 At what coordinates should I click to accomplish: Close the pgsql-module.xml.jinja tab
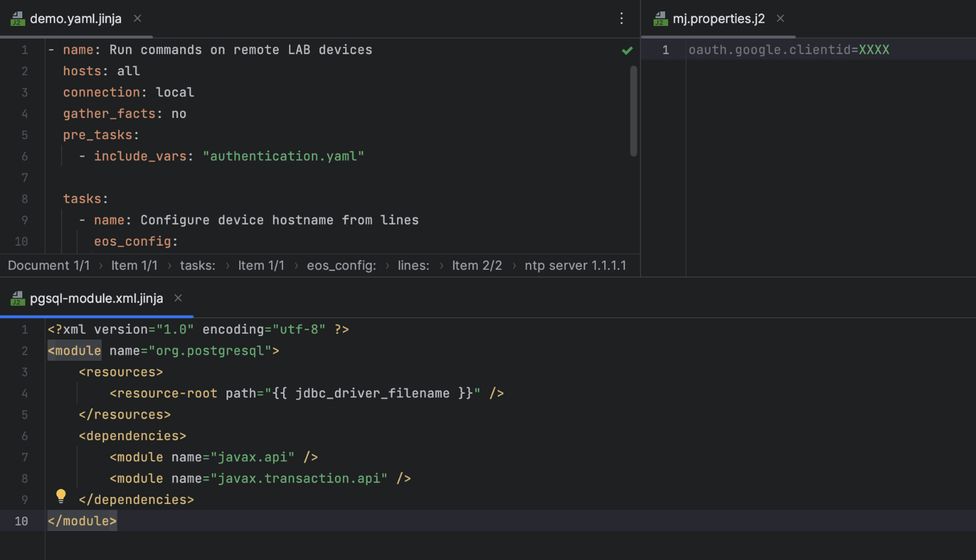pos(178,298)
